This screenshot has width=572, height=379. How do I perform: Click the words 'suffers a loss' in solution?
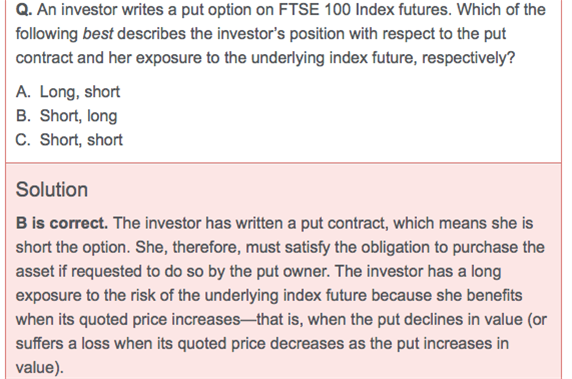pos(63,344)
